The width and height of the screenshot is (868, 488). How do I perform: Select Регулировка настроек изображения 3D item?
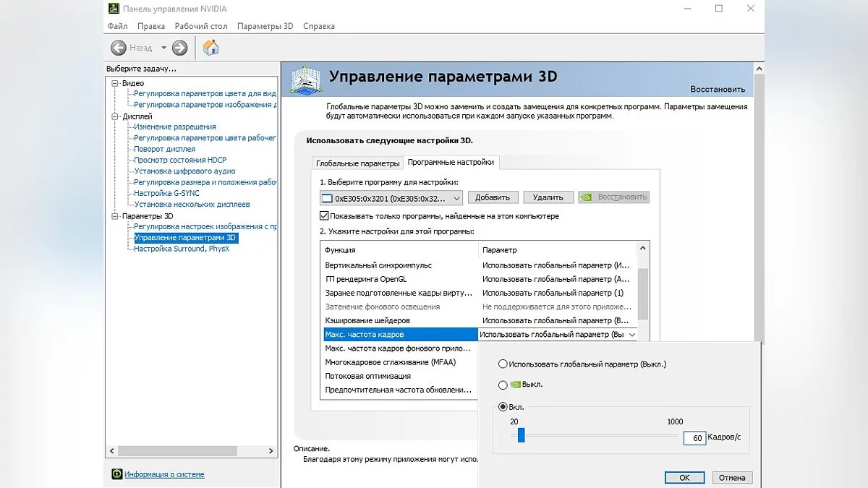pyautogui.click(x=205, y=227)
